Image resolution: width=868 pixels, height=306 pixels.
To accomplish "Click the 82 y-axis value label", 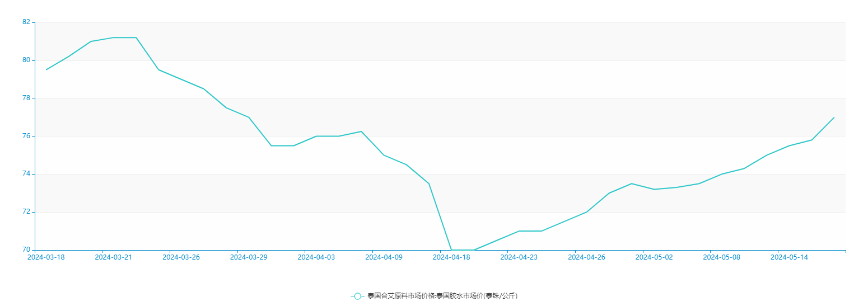I will [26, 22].
